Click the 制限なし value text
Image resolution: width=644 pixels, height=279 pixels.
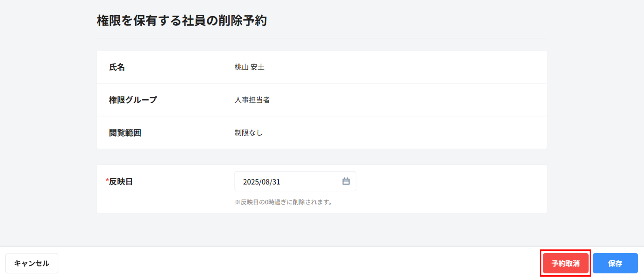248,133
